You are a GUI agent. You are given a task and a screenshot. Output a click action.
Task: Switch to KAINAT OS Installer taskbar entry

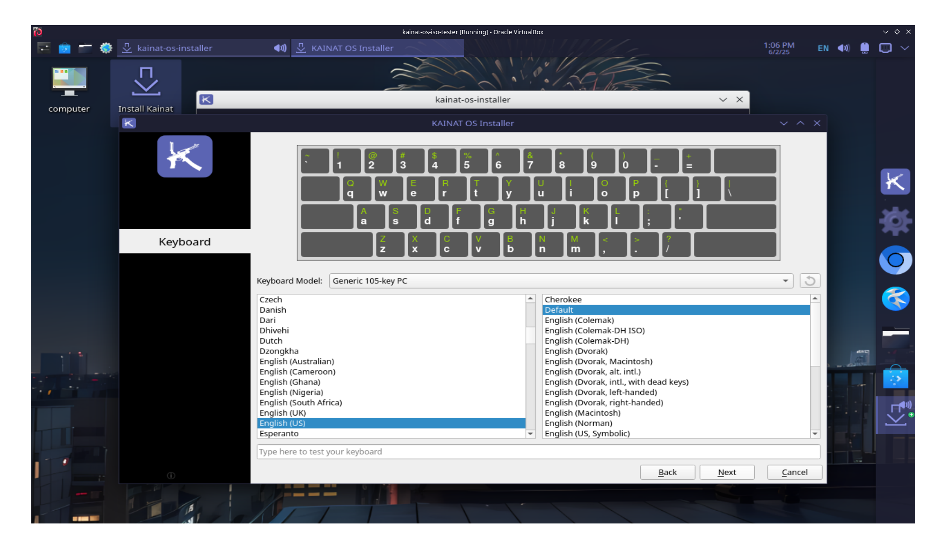pyautogui.click(x=377, y=48)
